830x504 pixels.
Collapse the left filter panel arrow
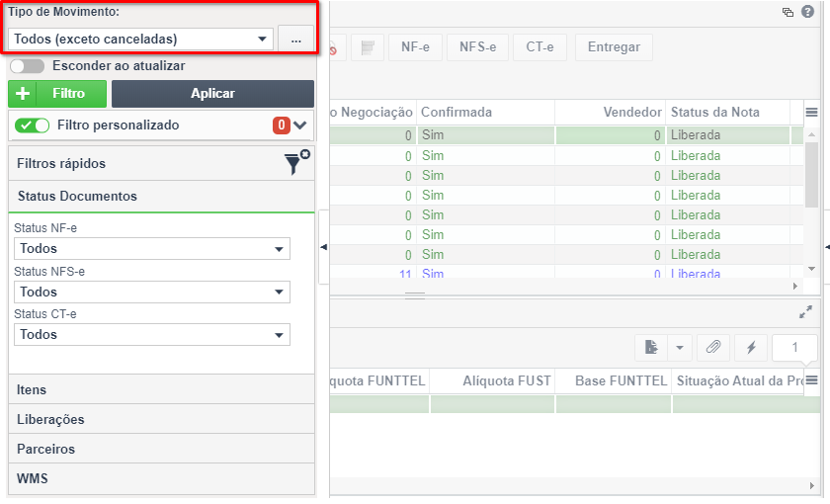click(323, 247)
